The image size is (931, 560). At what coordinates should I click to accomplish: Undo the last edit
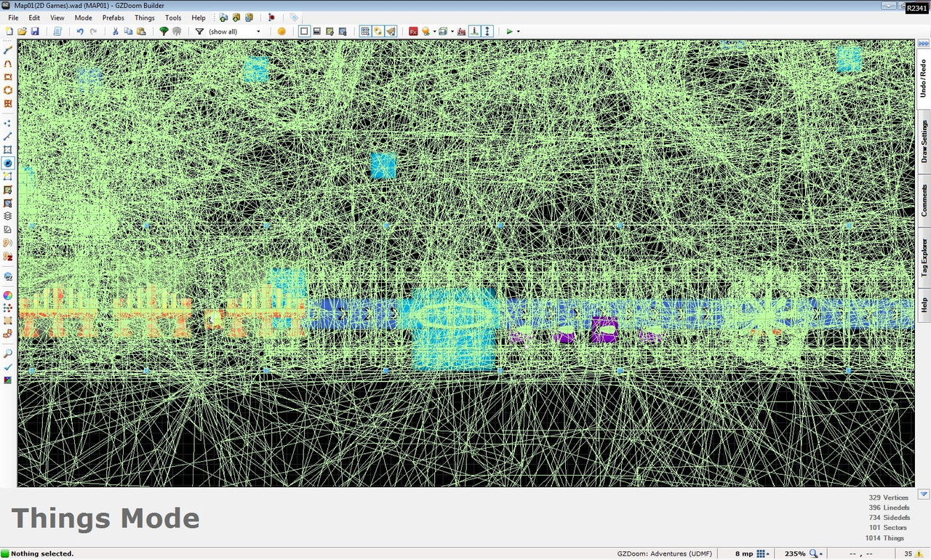79,31
